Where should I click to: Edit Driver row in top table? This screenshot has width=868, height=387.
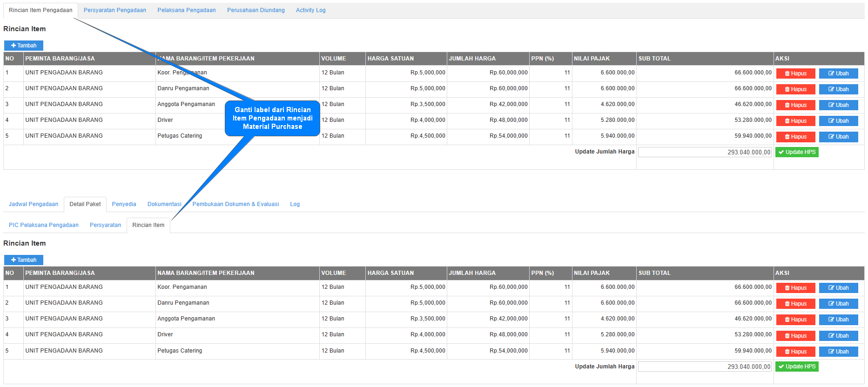pos(838,121)
